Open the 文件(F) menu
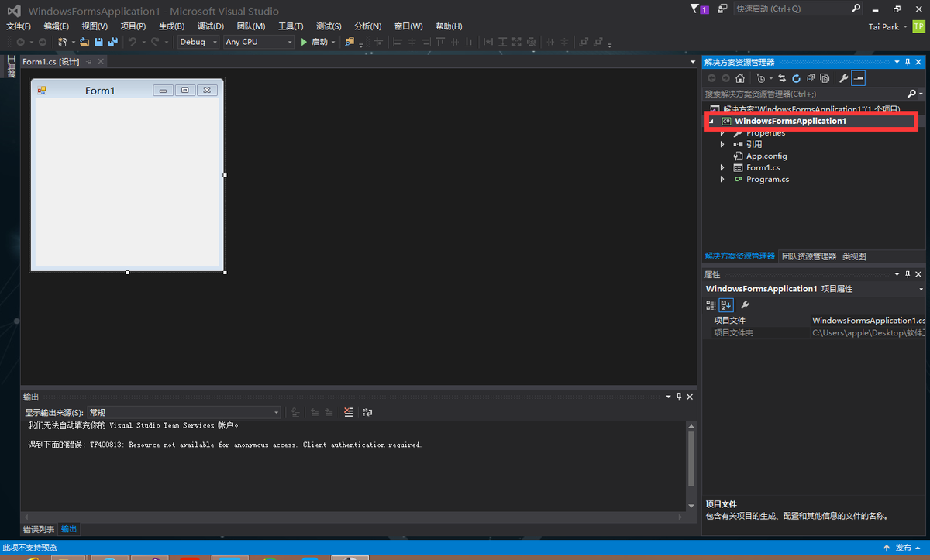The width and height of the screenshot is (930, 560). click(x=19, y=26)
